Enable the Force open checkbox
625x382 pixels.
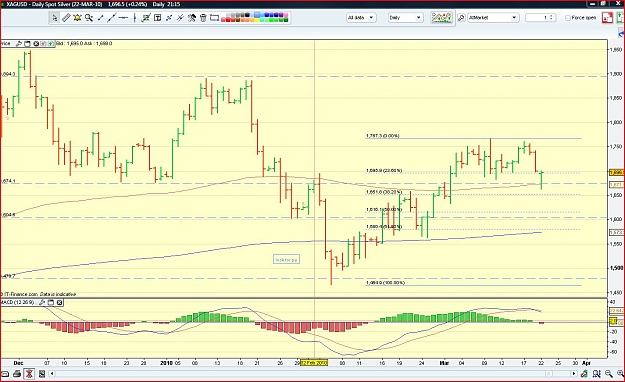pos(568,18)
